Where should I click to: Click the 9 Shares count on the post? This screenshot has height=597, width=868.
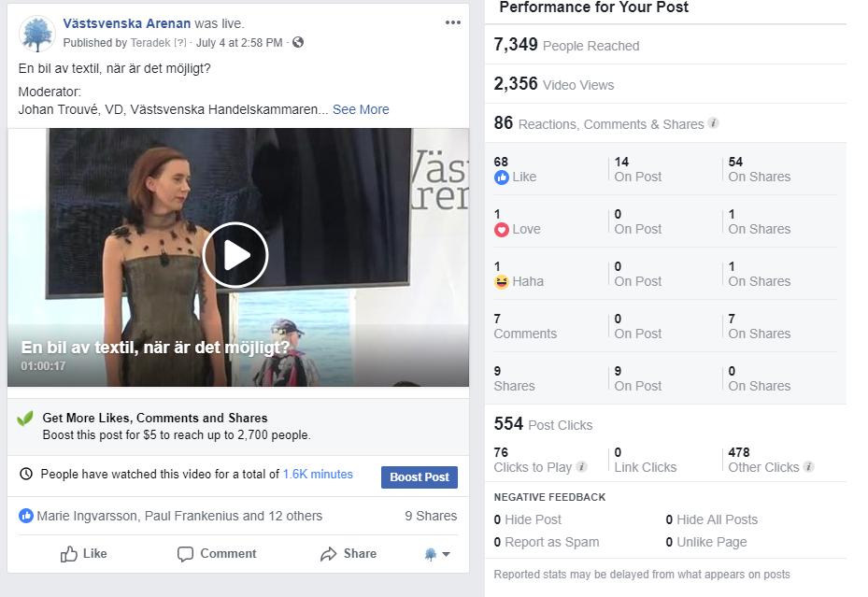[431, 516]
